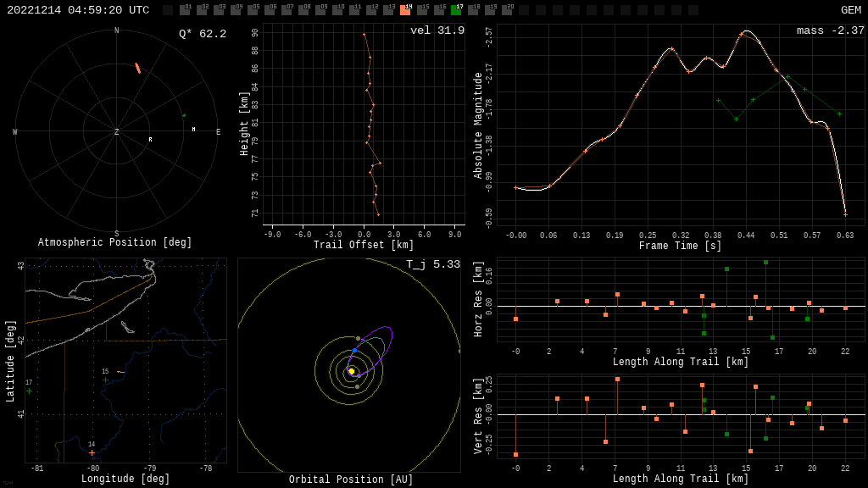
Task: Select station indicator 02 in top bar
Action: click(x=202, y=9)
